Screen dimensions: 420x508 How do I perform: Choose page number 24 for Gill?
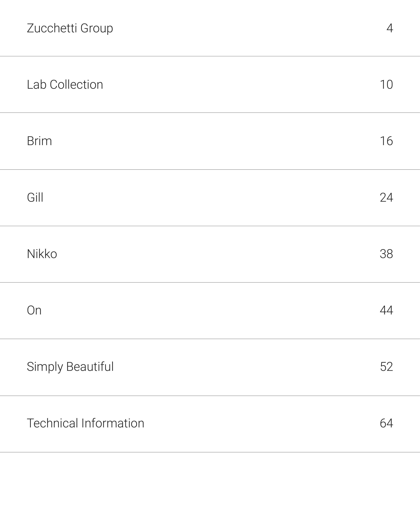pos(386,197)
